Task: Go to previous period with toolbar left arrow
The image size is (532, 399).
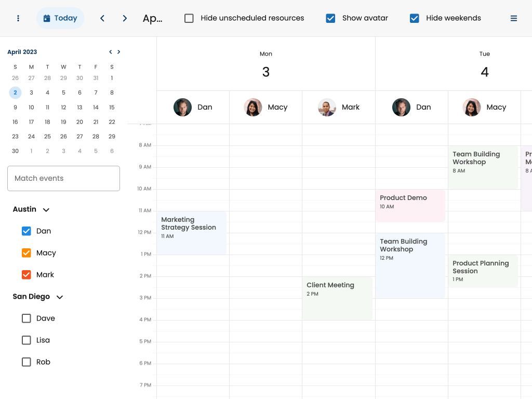Action: click(102, 18)
